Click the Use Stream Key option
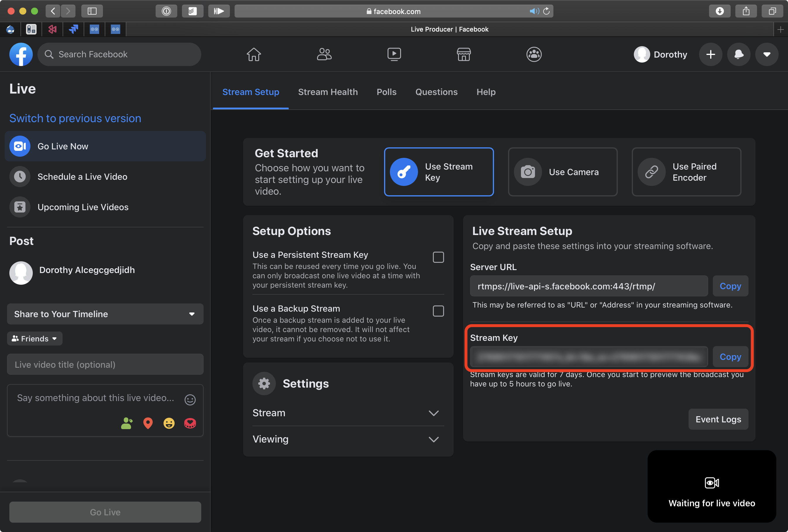 pyautogui.click(x=439, y=172)
